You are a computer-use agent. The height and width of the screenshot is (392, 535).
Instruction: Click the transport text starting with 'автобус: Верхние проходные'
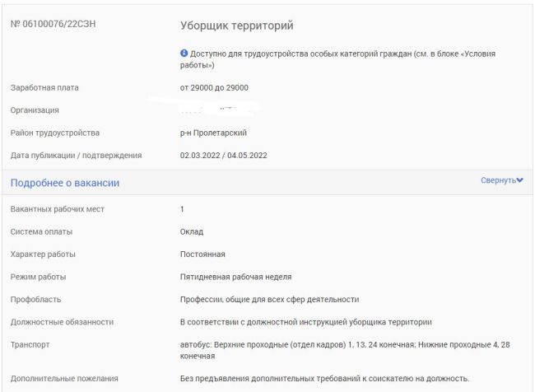(345, 350)
